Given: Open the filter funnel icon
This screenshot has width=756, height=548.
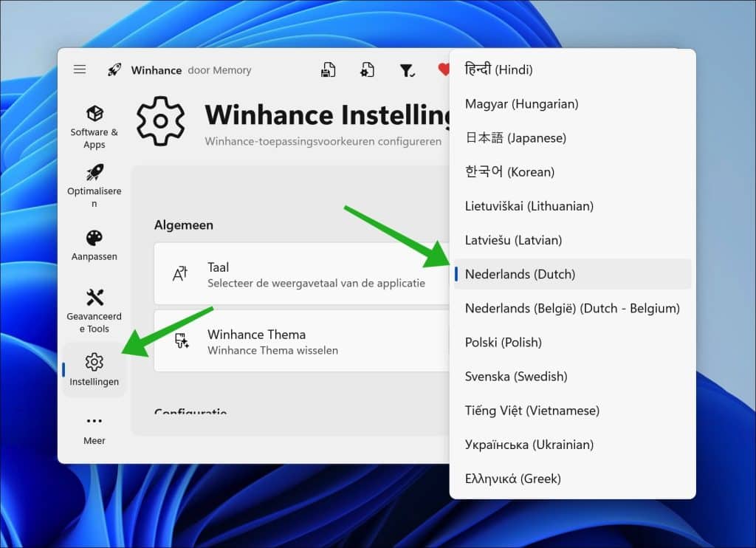Looking at the screenshot, I should coord(408,71).
